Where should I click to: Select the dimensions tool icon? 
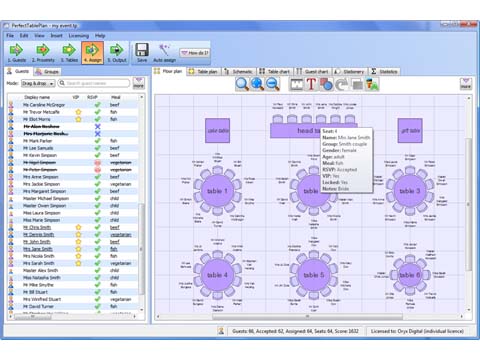(296, 84)
